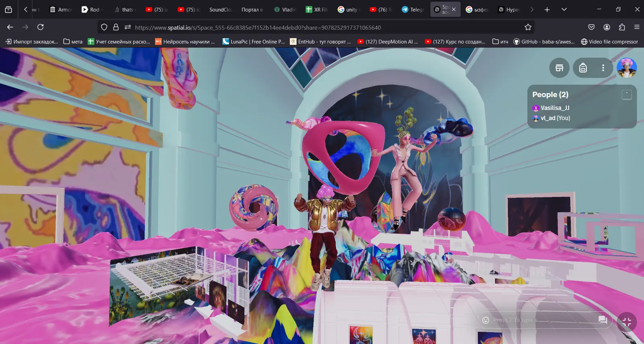Open the итч bookmarks folder
The height and width of the screenshot is (344, 644).
(500, 41)
